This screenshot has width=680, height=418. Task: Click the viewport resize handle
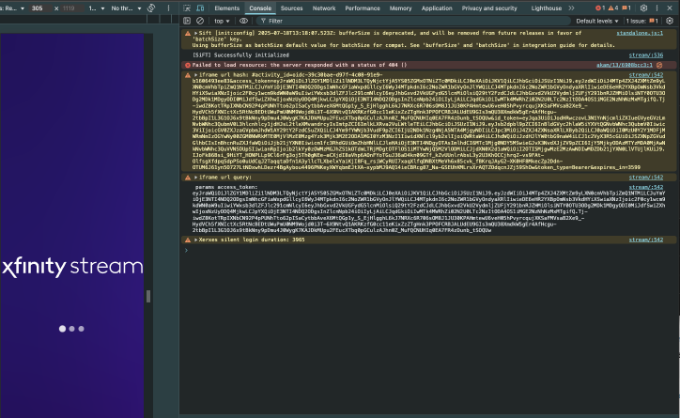pyautogui.click(x=148, y=296)
